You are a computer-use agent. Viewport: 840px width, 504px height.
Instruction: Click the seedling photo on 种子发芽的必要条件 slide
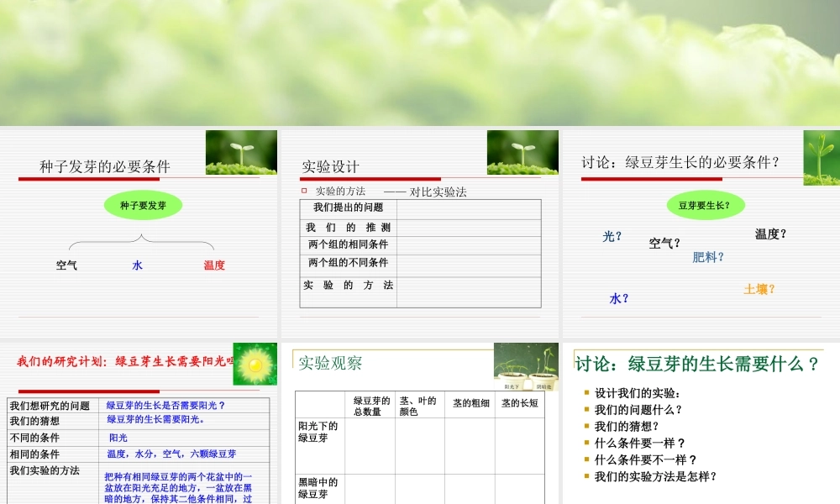pos(241,155)
